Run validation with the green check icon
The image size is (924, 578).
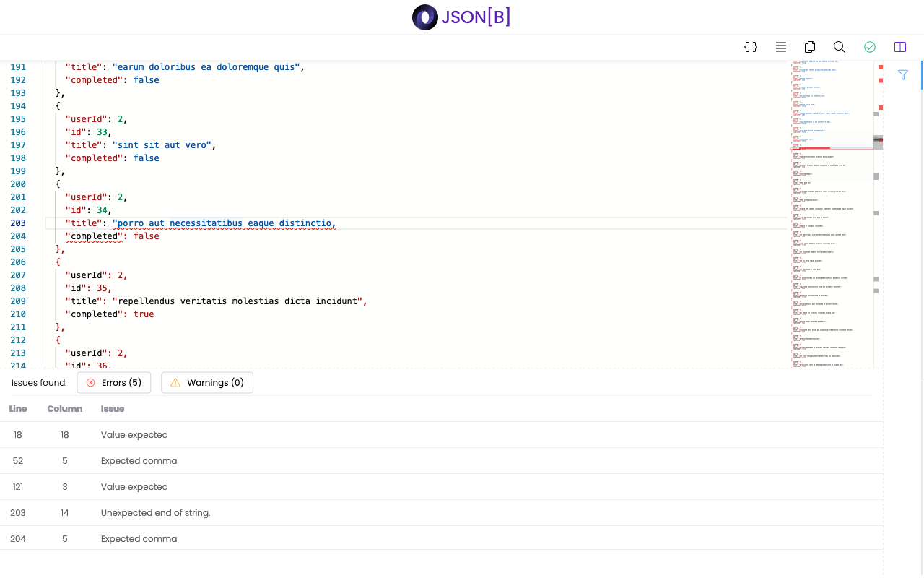(x=869, y=46)
